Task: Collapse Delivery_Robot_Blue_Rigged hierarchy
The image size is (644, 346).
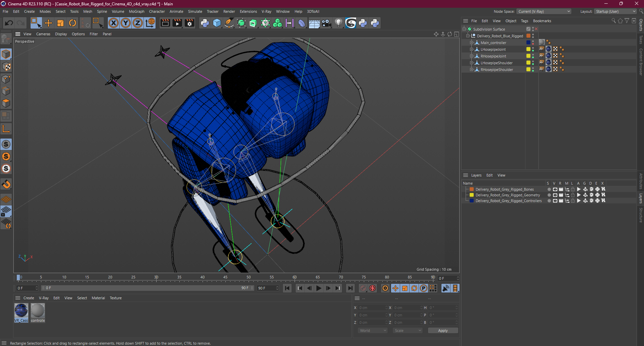Action: click(468, 36)
